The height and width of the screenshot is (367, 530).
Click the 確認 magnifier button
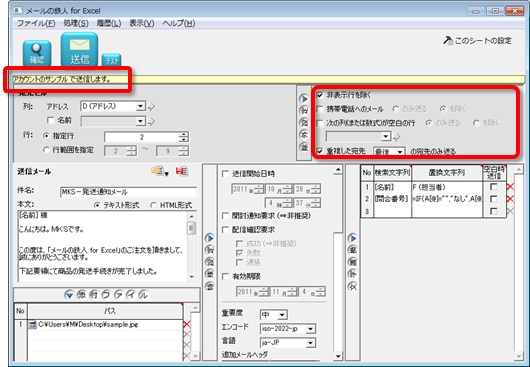[x=37, y=53]
